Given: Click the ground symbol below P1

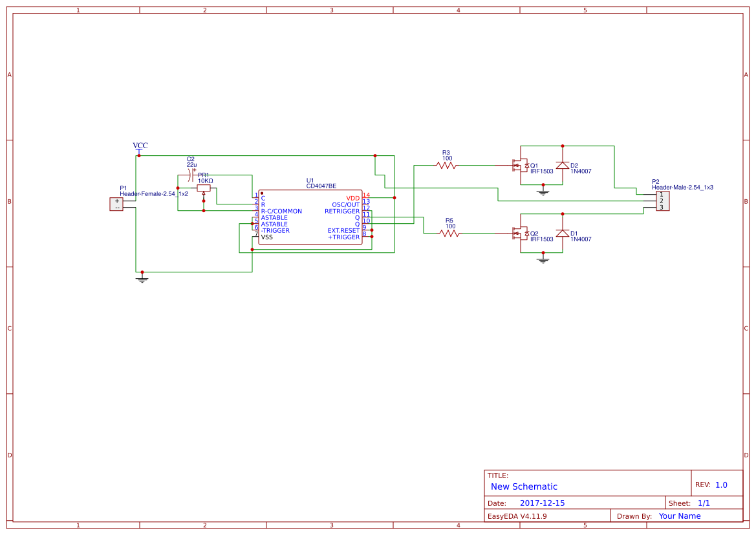Looking at the screenshot, I should point(141,278).
